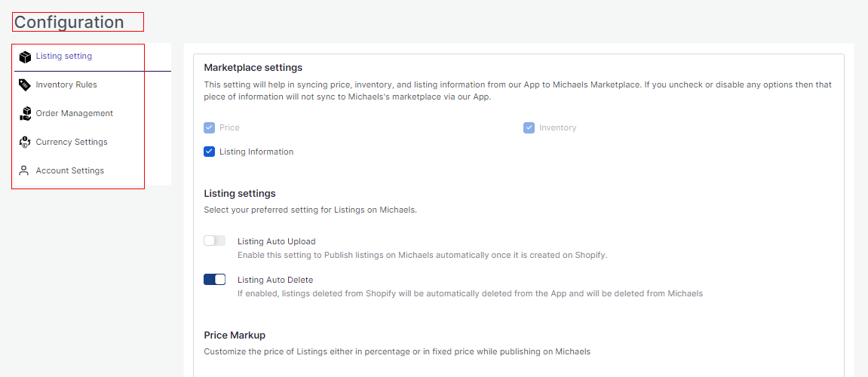Screen dimensions: 868x377
Task: Click the Account Settings person icon
Action: 25,171
